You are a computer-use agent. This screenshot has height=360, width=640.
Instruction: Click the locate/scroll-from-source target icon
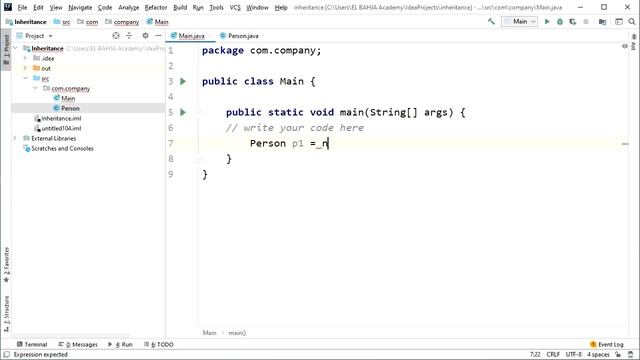point(116,36)
